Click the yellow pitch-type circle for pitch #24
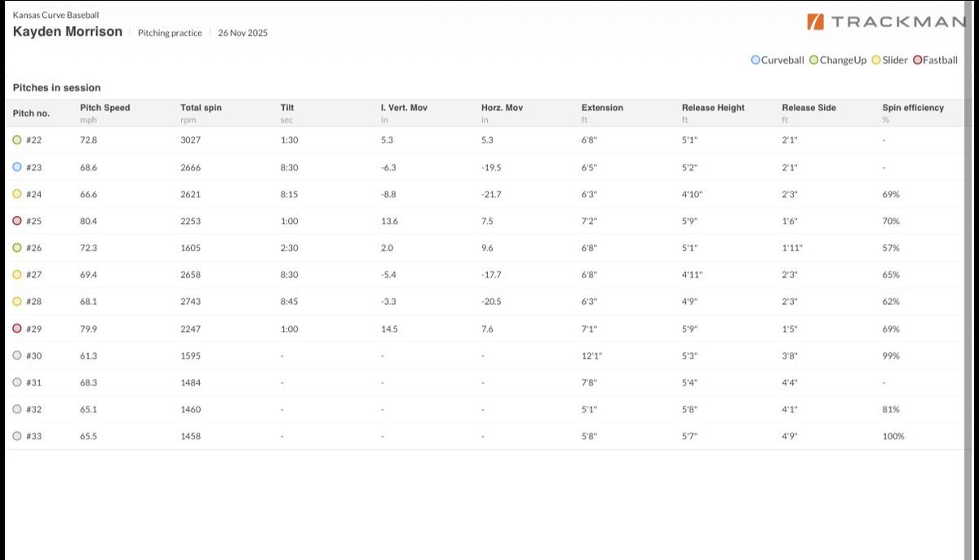The width and height of the screenshot is (979, 560). coord(18,194)
